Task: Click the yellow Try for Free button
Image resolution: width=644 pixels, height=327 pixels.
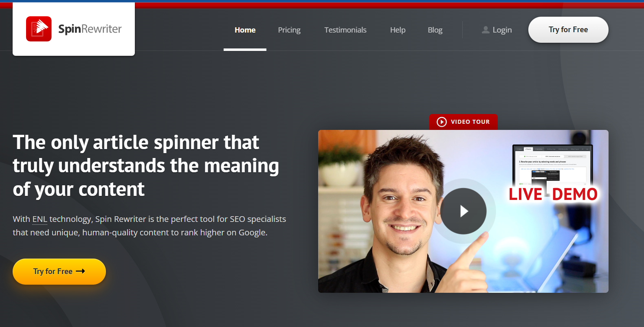Action: tap(59, 272)
